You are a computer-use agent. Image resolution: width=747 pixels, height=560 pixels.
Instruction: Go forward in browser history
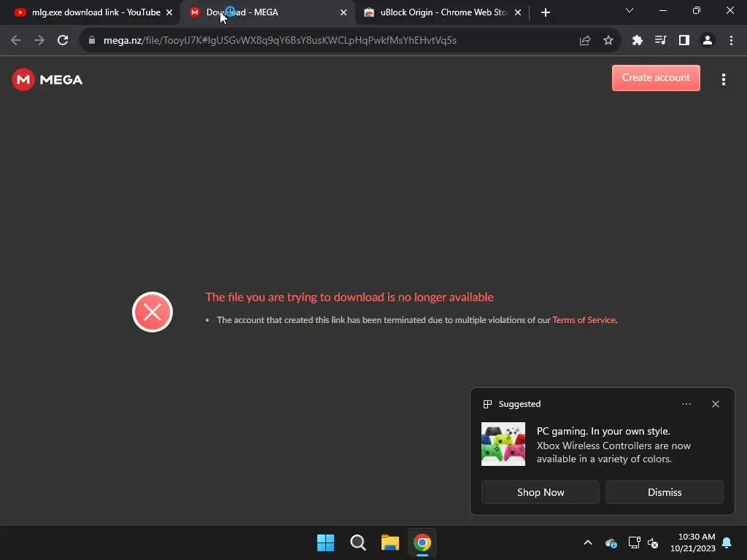39,41
